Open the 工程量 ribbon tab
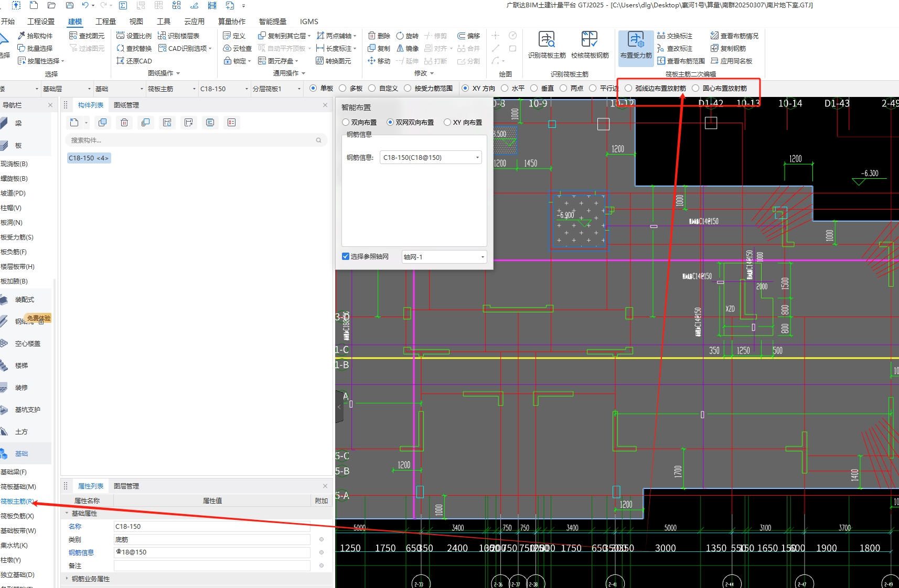Screen dimensions: 899x588 tap(105, 21)
